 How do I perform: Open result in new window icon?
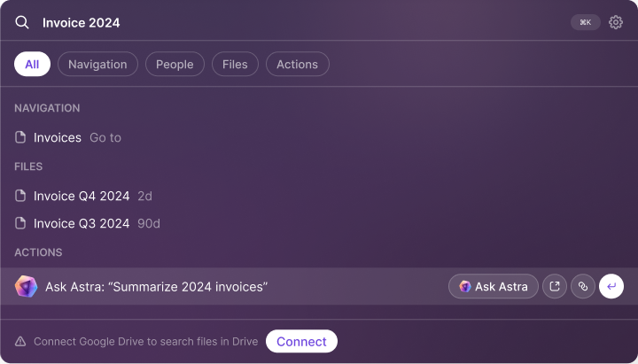coord(555,286)
